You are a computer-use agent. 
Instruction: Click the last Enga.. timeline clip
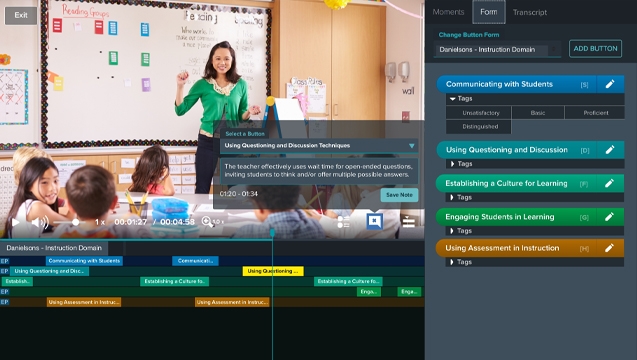[409, 292]
